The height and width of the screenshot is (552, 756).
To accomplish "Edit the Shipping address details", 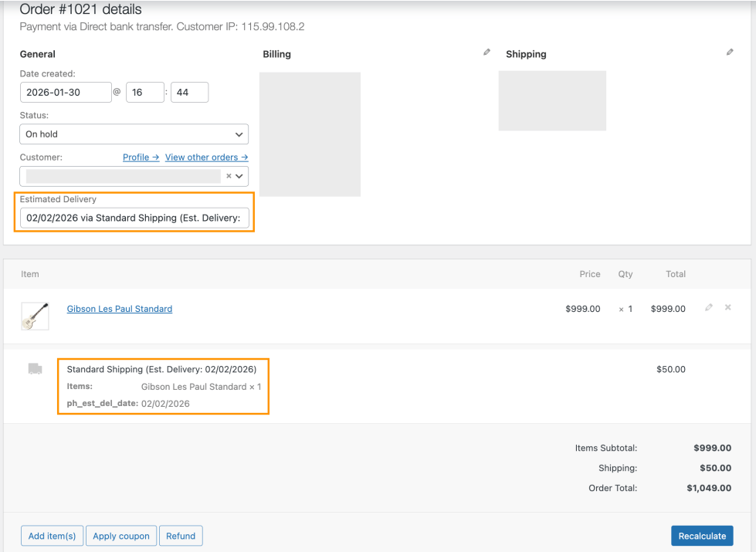I will pos(729,52).
